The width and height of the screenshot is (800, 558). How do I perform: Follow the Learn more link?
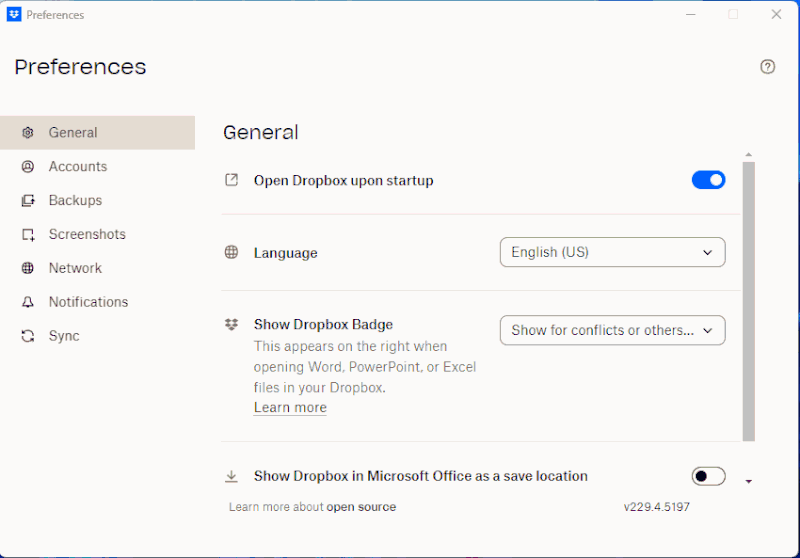pos(290,408)
